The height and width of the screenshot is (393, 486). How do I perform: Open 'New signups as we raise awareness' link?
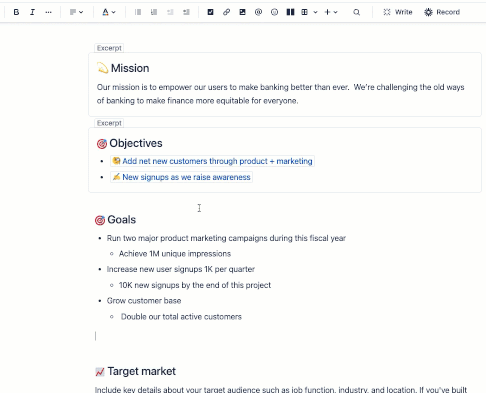[x=181, y=177]
